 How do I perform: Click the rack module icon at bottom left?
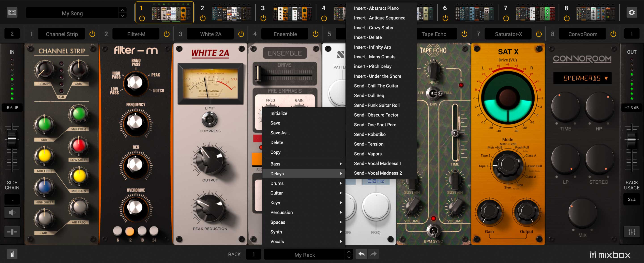click(12, 254)
